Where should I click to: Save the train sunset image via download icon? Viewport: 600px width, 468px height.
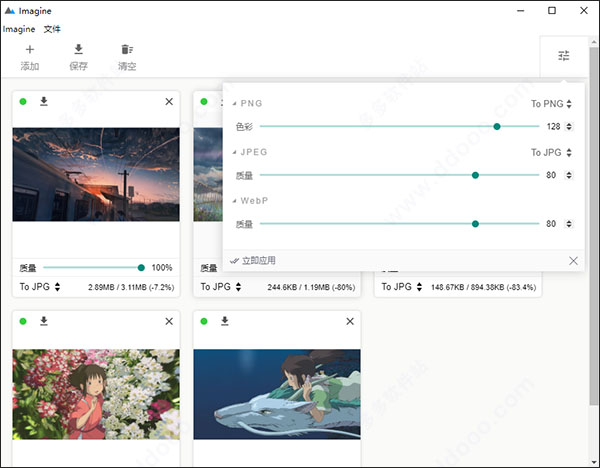pos(44,101)
